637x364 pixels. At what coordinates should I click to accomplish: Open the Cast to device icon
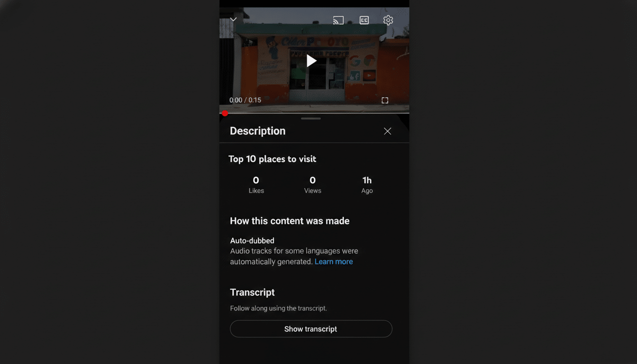338,20
